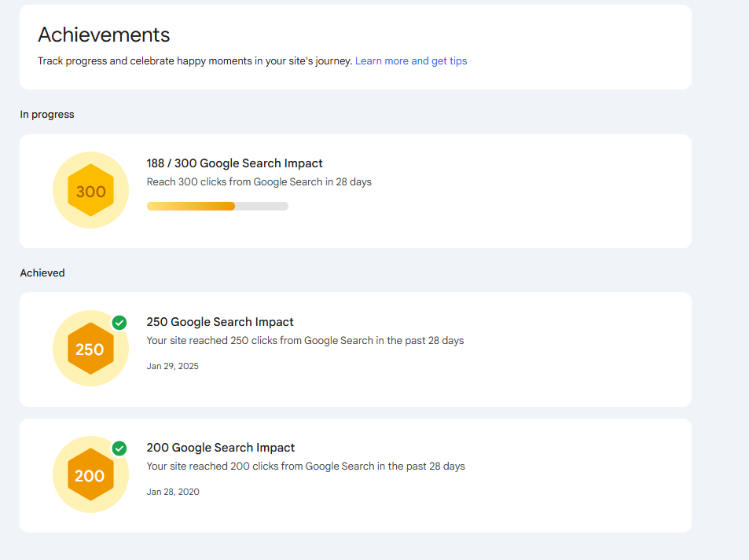Image resolution: width=749 pixels, height=560 pixels.
Task: Click the "In progress" section label
Action: [x=47, y=115]
